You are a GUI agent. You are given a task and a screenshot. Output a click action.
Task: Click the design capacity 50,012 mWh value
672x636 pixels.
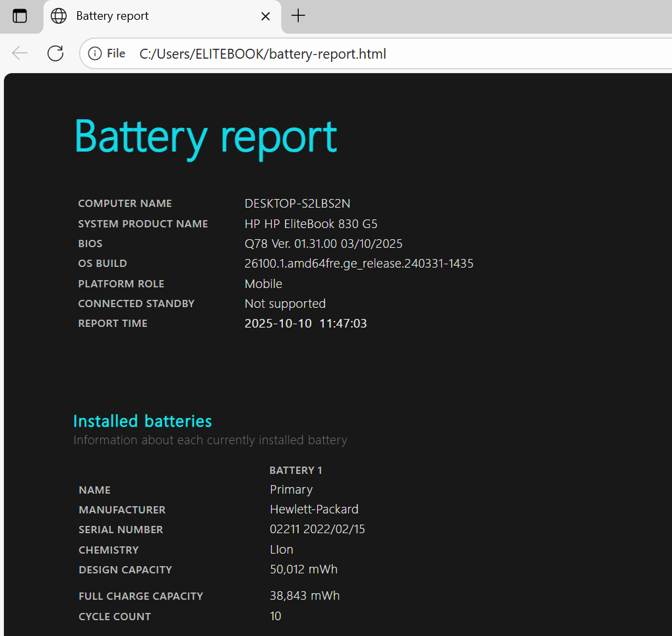coord(303,569)
